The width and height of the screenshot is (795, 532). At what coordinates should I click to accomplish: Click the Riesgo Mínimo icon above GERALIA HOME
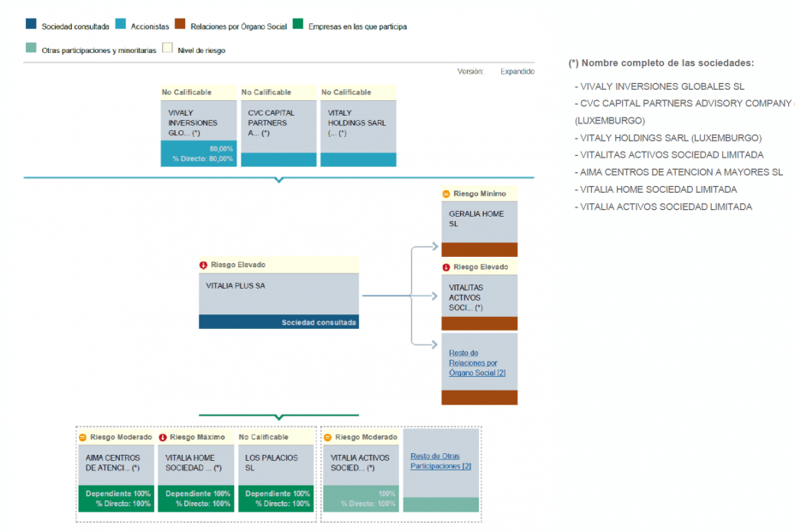coord(445,194)
